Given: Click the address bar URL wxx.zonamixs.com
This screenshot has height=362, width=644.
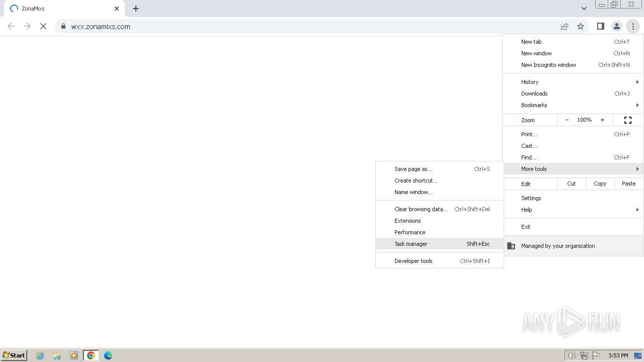Looking at the screenshot, I should [x=101, y=27].
